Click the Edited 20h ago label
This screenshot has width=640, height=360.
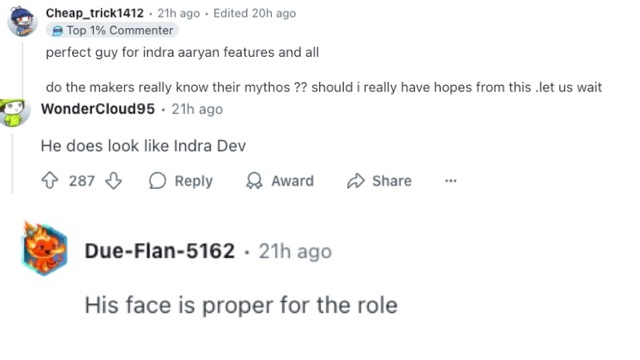[x=255, y=13]
